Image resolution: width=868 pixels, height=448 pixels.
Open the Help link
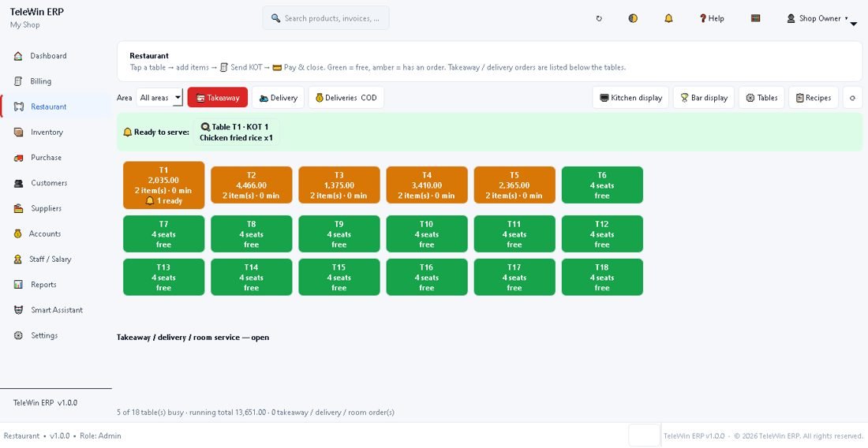711,18
